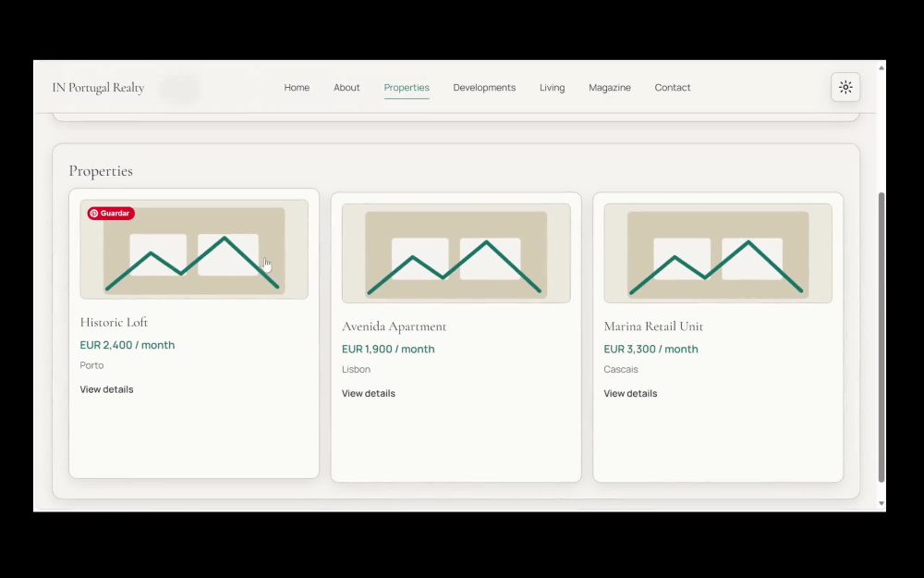Click the EUR 1,900 / month price
This screenshot has width=924, height=578.
pyautogui.click(x=388, y=350)
